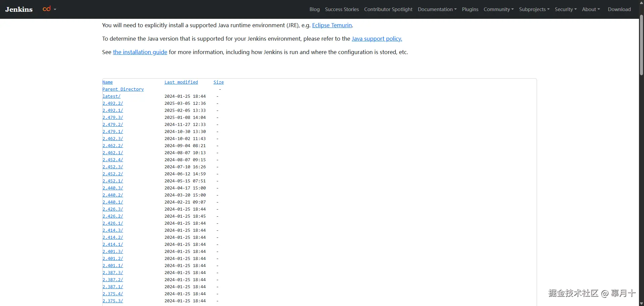Image resolution: width=644 pixels, height=306 pixels.
Task: Go to Success Stories
Action: tap(342, 9)
